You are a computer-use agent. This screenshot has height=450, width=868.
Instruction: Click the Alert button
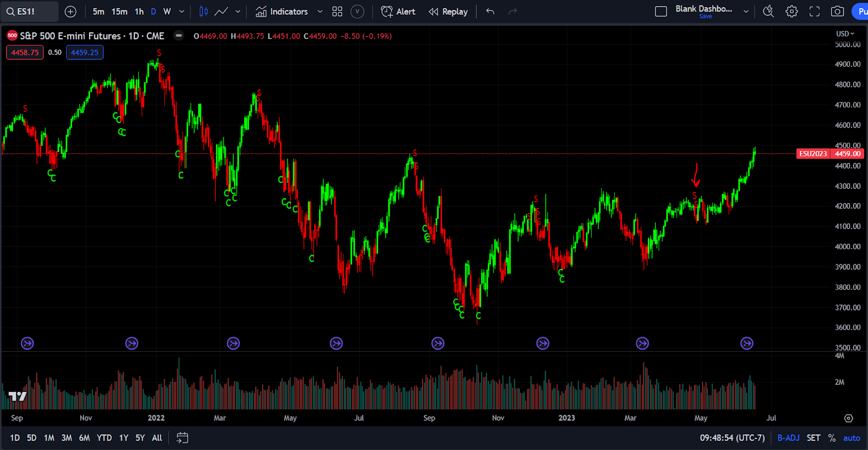pyautogui.click(x=398, y=11)
